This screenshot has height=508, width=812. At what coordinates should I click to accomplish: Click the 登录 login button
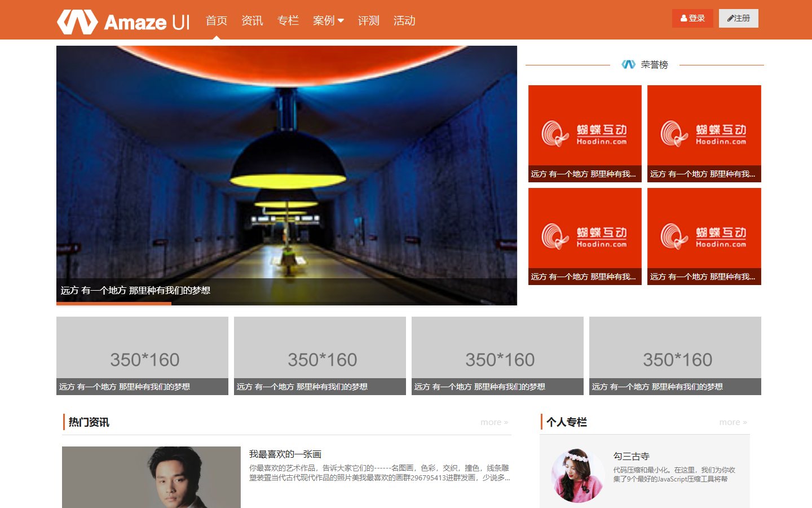tap(692, 18)
